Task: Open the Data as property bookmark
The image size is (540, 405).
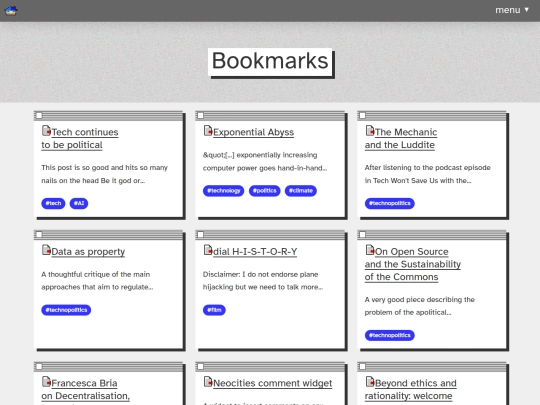Action: [88, 252]
